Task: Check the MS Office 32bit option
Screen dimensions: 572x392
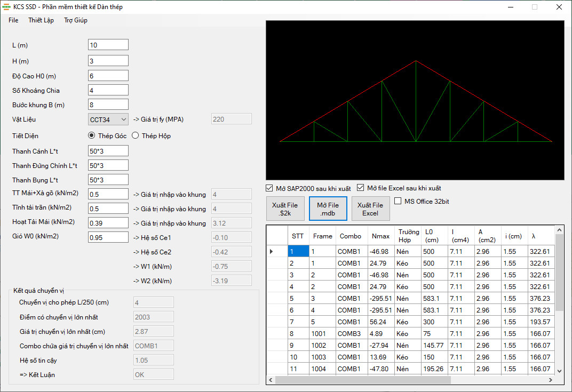Action: 398,201
